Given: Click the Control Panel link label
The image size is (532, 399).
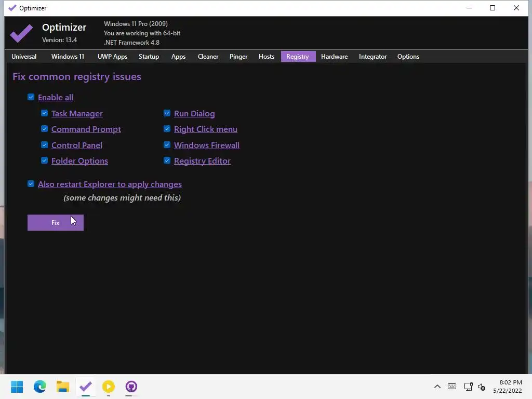Looking at the screenshot, I should 77,145.
